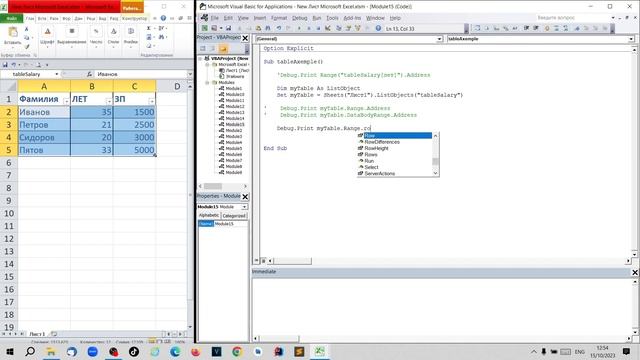Open Windows Start menu
This screenshot has height=360, width=640.
click(x=9, y=351)
